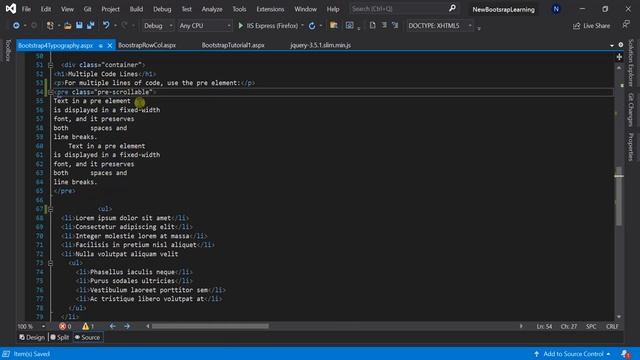Open the user account avatar N
The width and height of the screenshot is (640, 360).
[556, 9]
